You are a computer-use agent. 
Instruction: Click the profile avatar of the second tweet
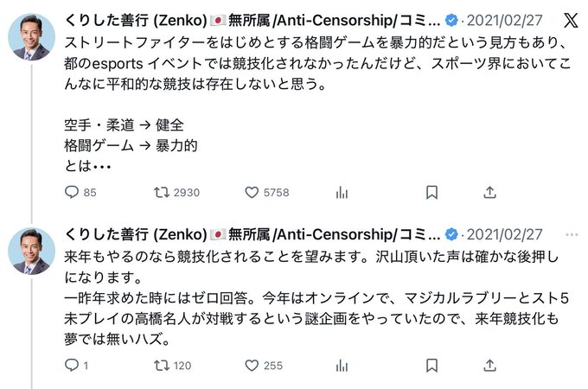(x=32, y=250)
